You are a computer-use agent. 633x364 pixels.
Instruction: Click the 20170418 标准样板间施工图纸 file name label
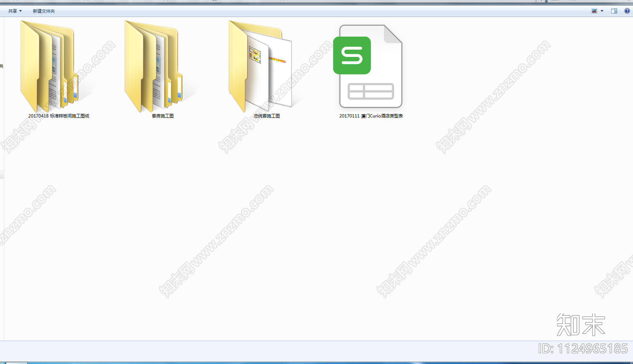click(59, 116)
